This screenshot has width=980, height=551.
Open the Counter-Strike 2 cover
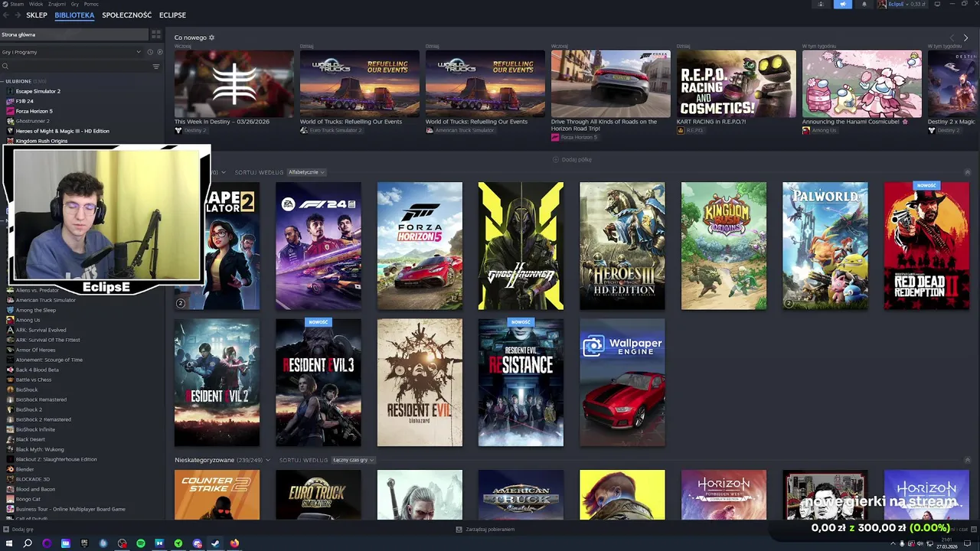coord(217,495)
